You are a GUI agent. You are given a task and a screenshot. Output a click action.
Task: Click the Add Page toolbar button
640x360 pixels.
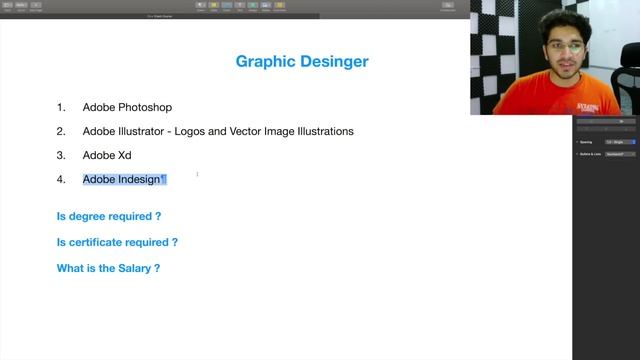[36, 5]
